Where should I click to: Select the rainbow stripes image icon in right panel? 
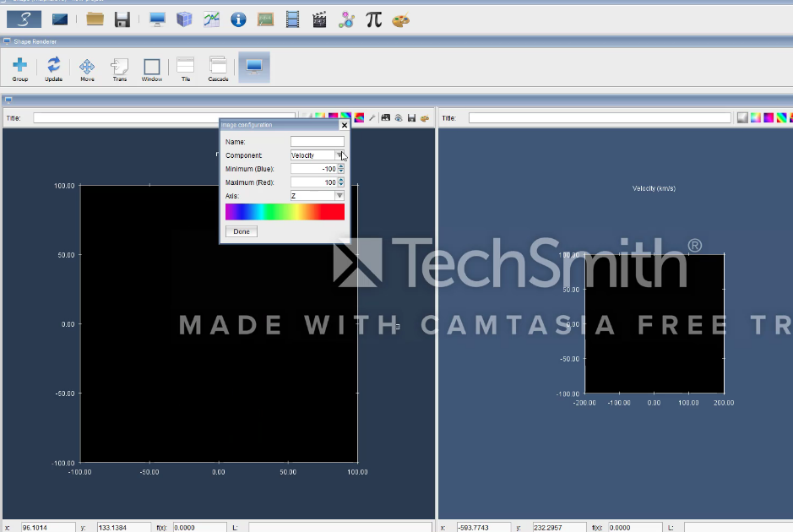tap(782, 118)
